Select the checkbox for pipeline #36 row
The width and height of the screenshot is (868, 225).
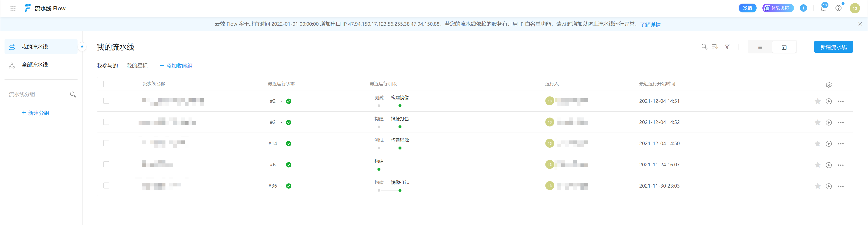coord(106,186)
